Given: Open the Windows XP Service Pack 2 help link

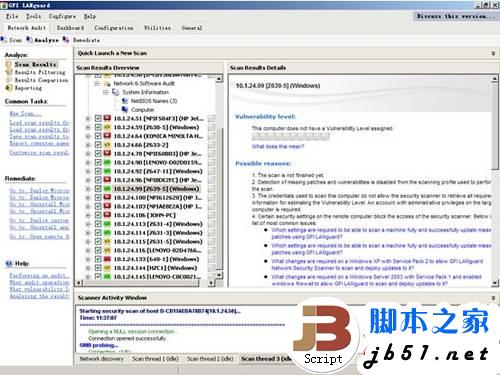Looking at the screenshot, I should click(377, 264).
